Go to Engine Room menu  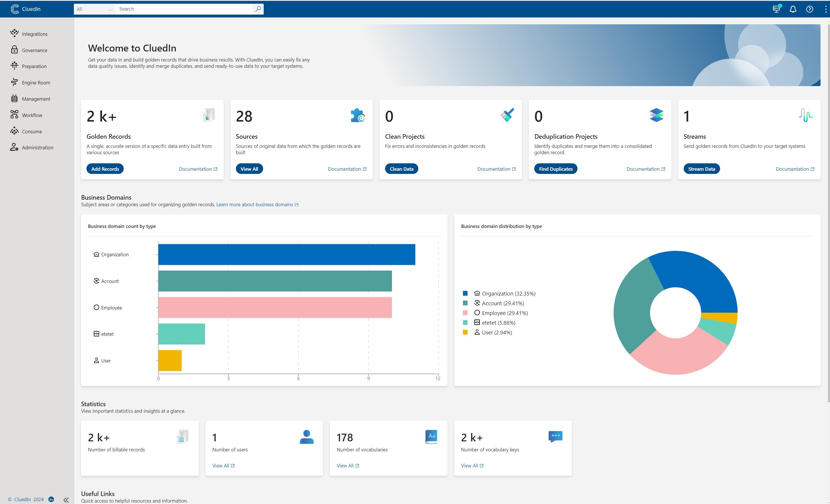pyautogui.click(x=36, y=82)
